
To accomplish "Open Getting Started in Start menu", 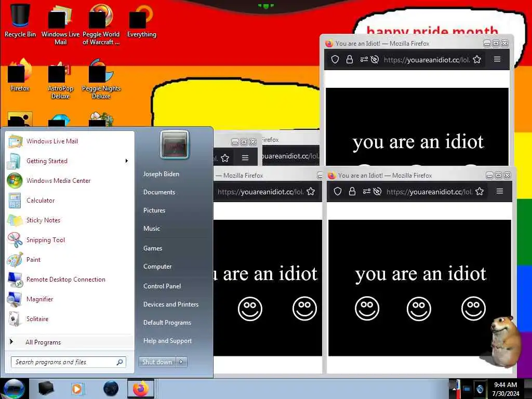I will coord(70,161).
